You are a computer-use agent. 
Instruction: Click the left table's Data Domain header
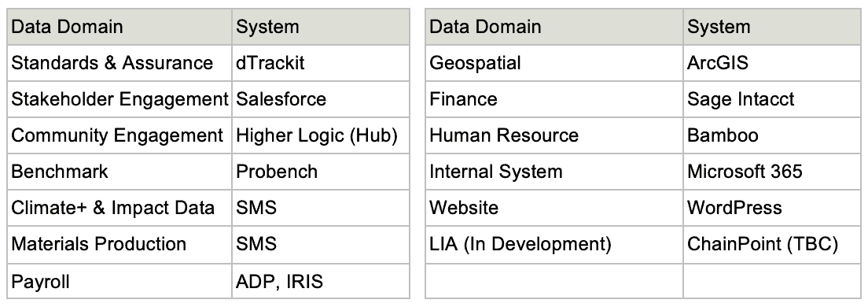pos(120,27)
